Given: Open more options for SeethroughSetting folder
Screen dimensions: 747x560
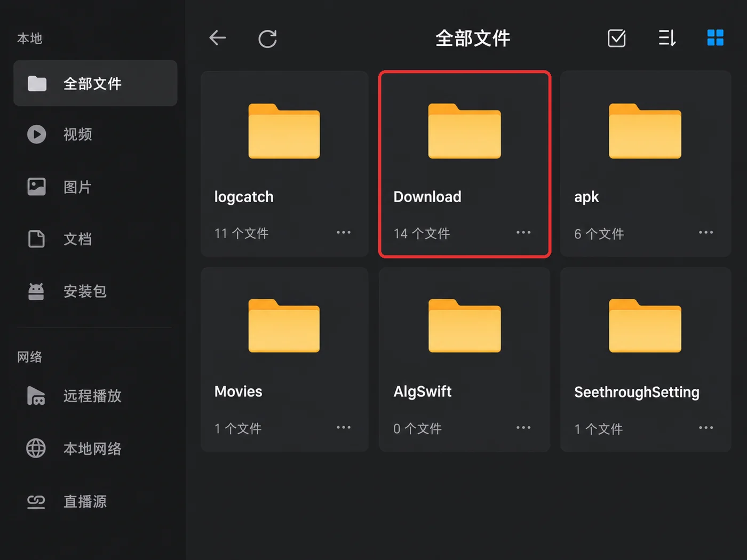Looking at the screenshot, I should click(x=706, y=428).
